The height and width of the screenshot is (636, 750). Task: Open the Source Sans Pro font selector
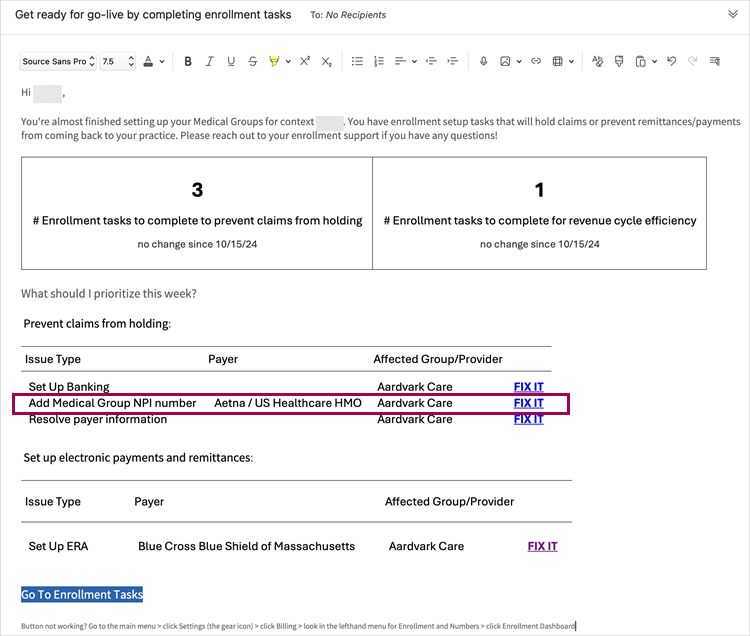point(58,61)
